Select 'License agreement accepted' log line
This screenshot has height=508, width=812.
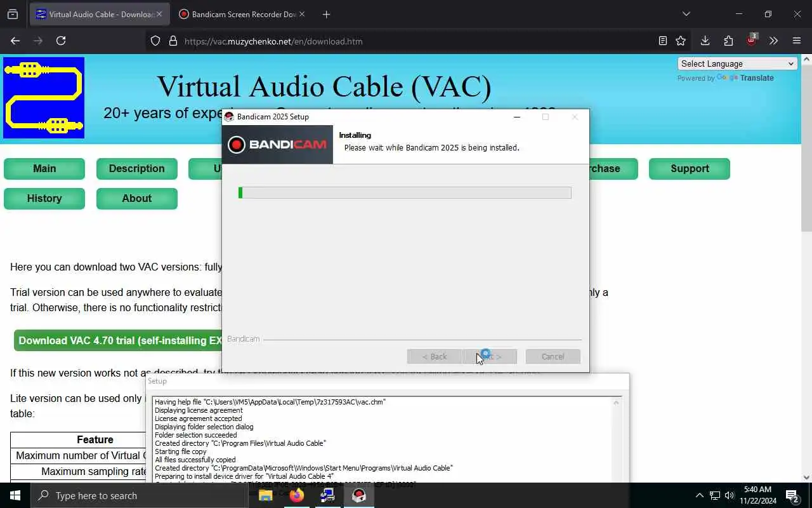198,418
